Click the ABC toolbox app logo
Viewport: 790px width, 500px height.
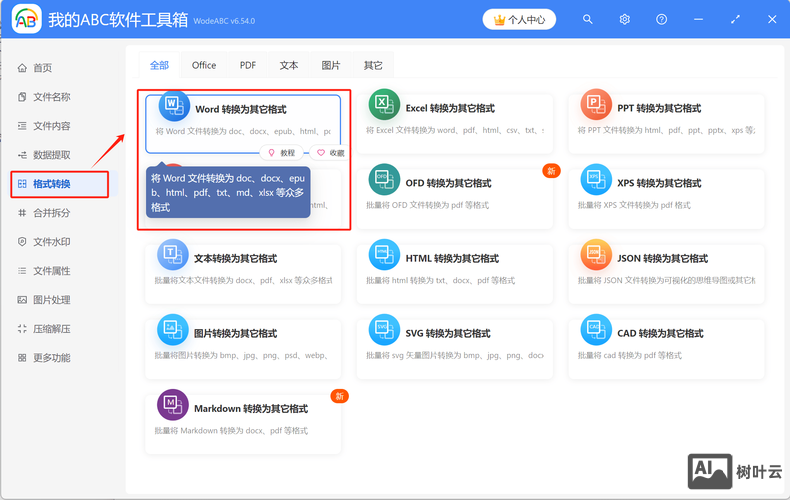[27, 19]
